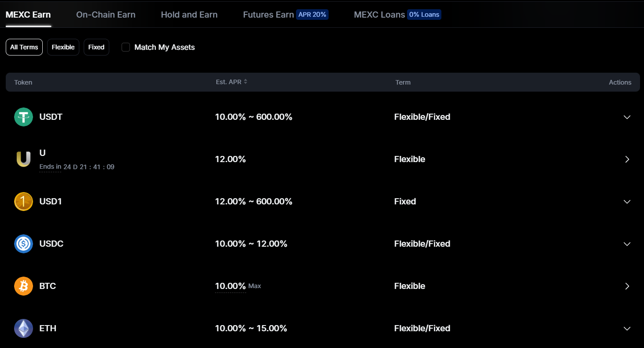
Task: Filter by Flexible term button
Action: pos(63,47)
